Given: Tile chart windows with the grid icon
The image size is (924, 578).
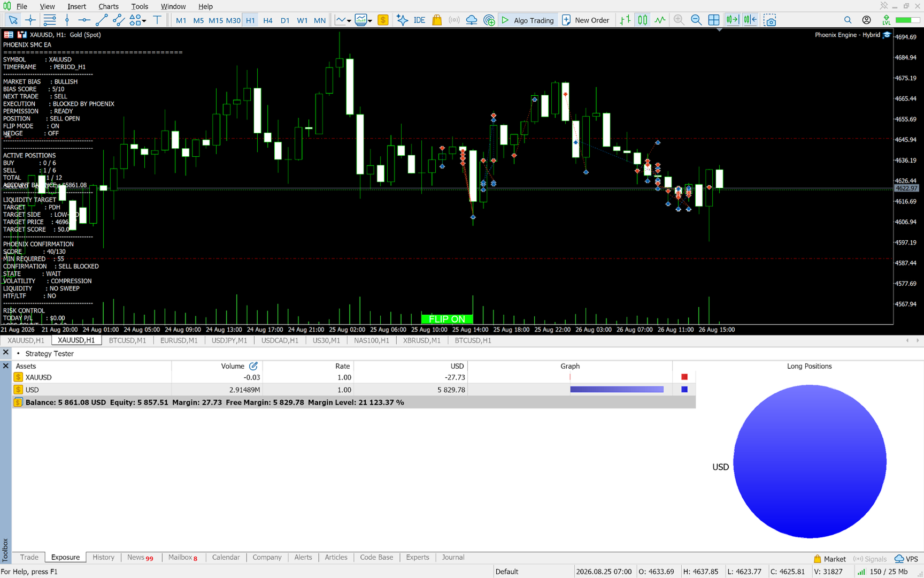Looking at the screenshot, I should (x=714, y=20).
